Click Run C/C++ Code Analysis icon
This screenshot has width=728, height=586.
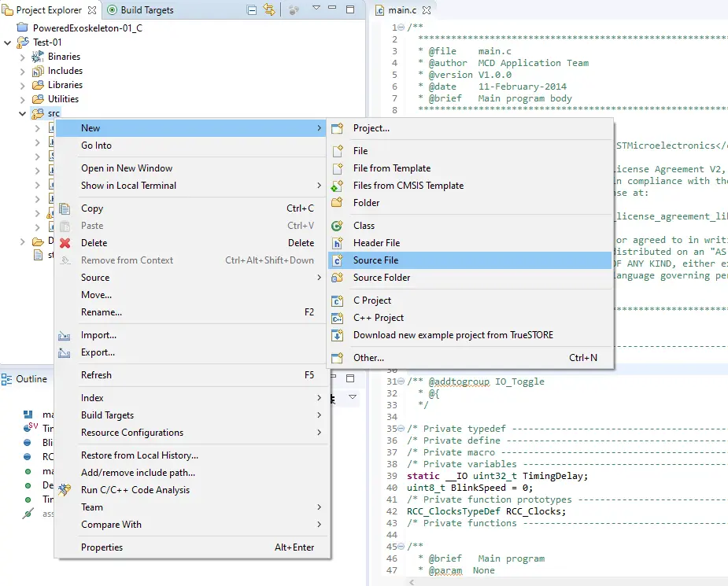tap(65, 489)
